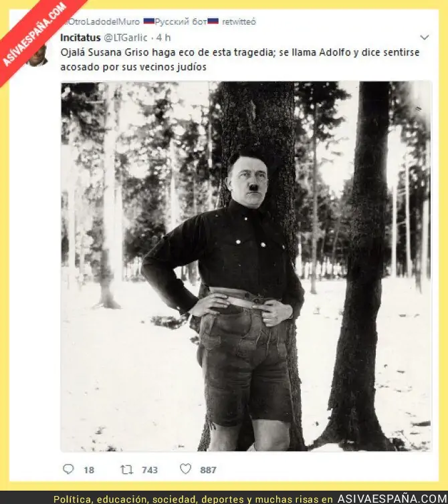Viewport: 448px width, 504px height.
Task: Click the 743 retweets count
Action: coord(150,471)
